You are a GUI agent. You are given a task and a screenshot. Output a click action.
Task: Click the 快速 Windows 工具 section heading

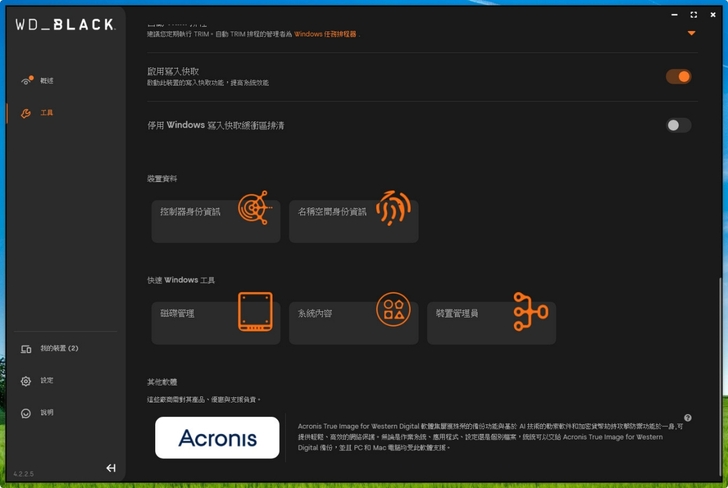point(181,280)
